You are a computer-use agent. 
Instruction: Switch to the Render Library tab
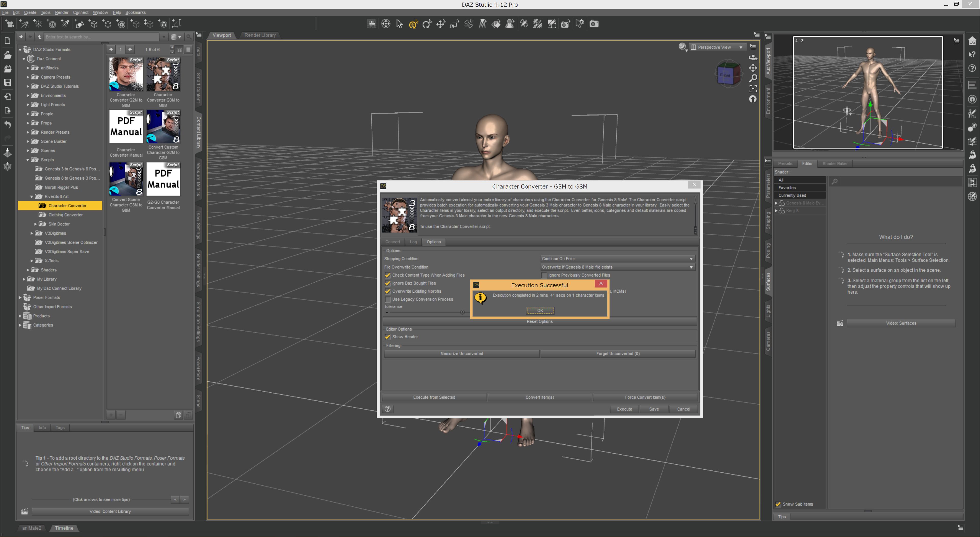[260, 35]
